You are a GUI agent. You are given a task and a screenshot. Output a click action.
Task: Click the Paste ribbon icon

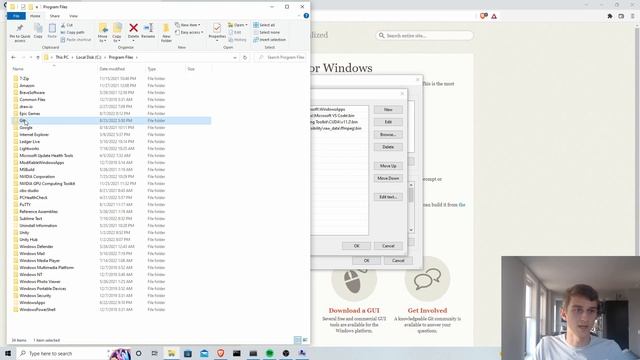point(52,31)
